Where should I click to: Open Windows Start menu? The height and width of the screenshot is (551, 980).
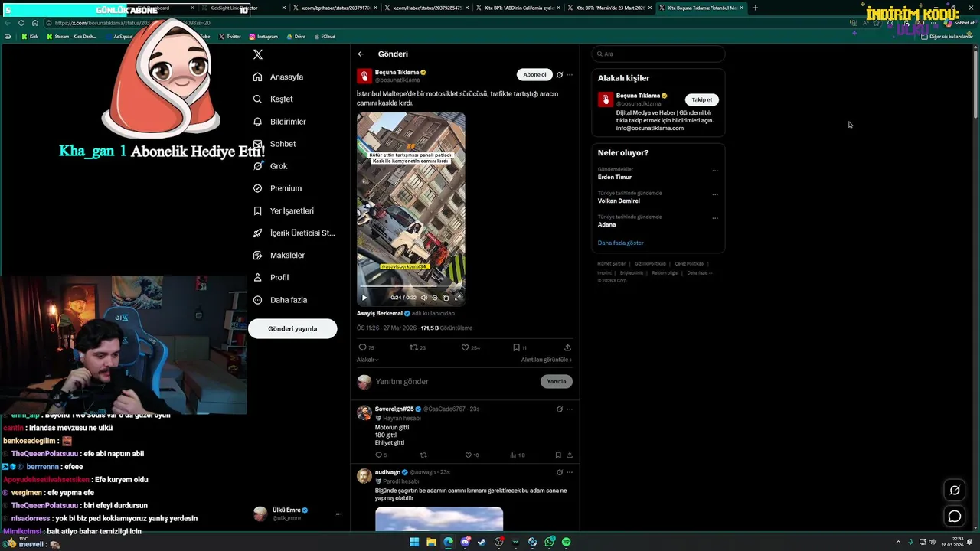414,542
